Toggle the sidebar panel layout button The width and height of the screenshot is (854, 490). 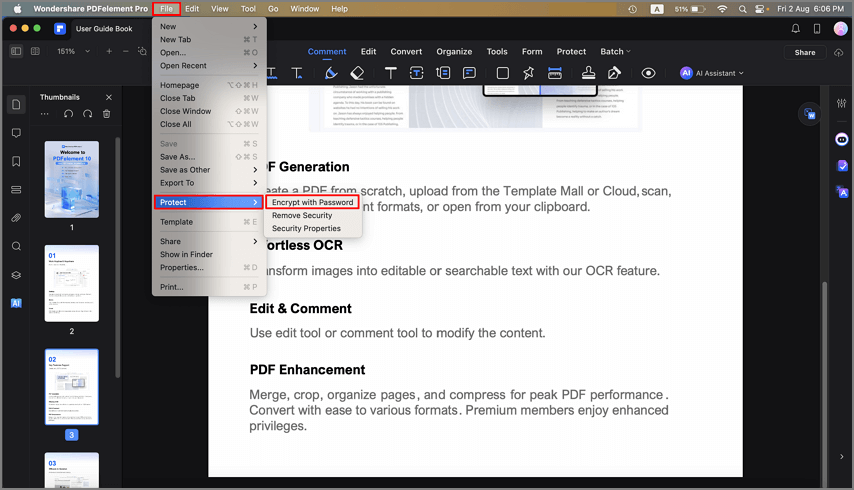[16, 51]
